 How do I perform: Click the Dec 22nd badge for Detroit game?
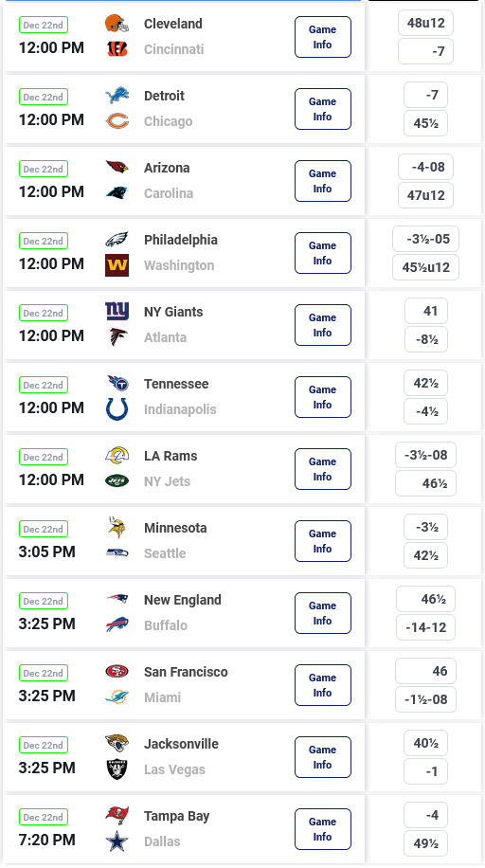[44, 97]
